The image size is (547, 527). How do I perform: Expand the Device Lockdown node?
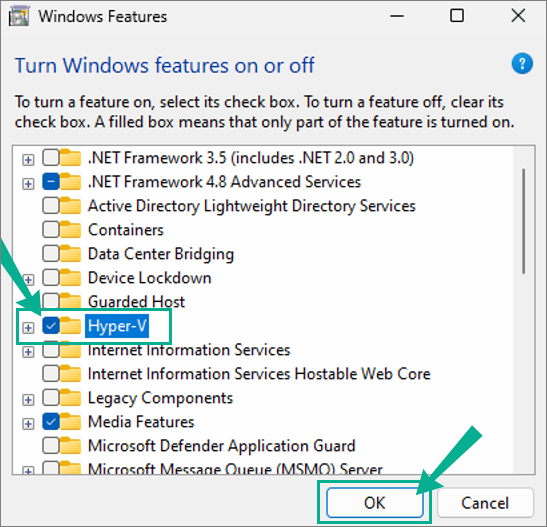pos(28,279)
